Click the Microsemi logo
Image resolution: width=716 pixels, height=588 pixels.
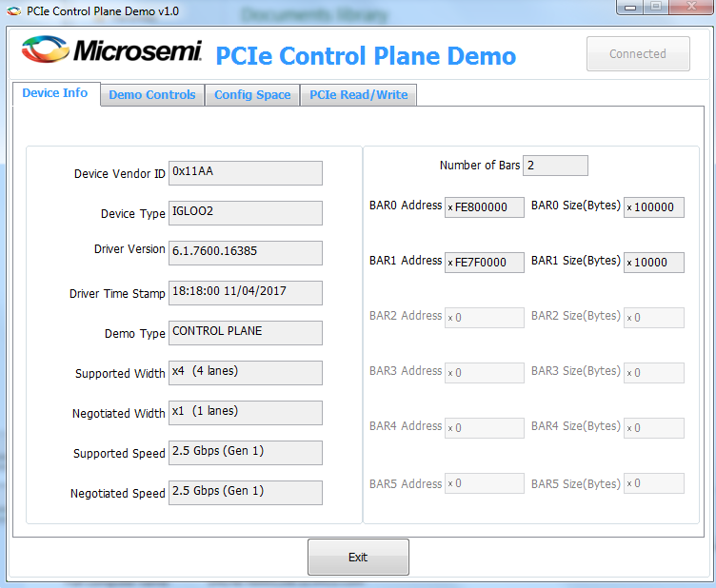pos(112,49)
